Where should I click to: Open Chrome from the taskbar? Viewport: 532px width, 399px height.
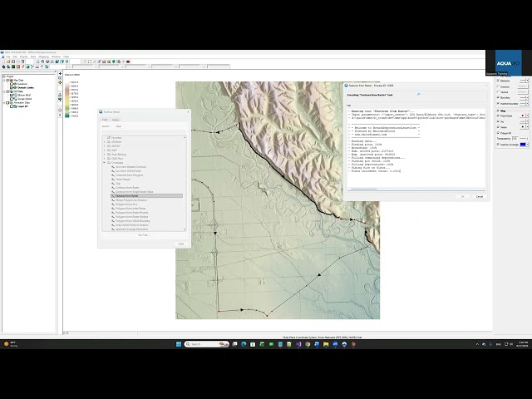point(308,344)
